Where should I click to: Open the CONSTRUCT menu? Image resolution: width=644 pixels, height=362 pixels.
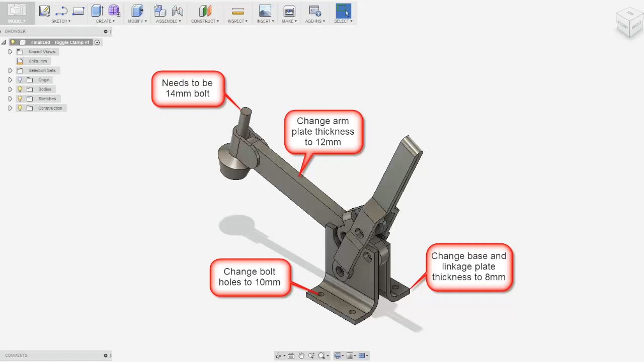click(x=205, y=21)
